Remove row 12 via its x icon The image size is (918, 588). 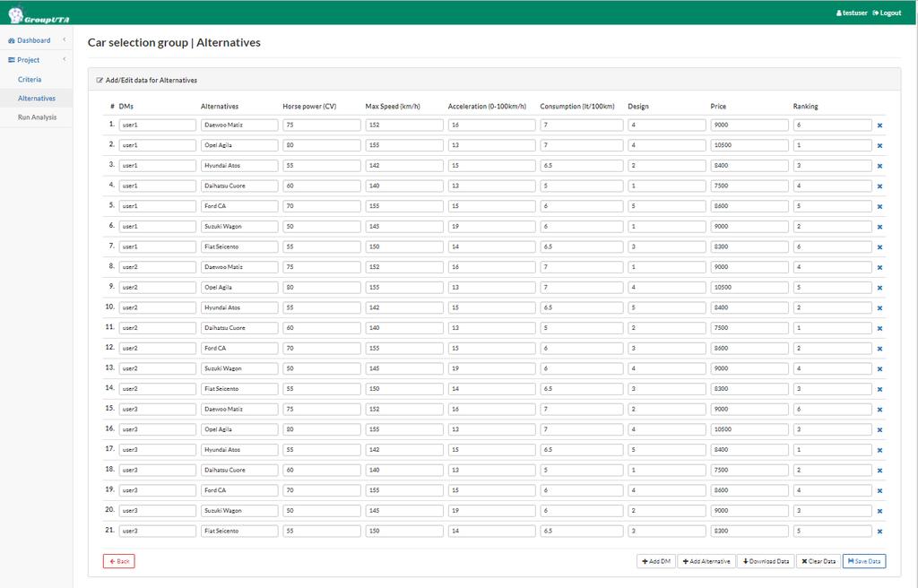(x=879, y=349)
